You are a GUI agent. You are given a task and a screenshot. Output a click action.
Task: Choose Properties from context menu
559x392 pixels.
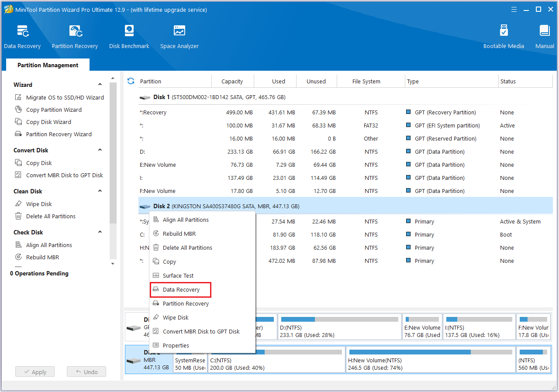click(x=202, y=345)
